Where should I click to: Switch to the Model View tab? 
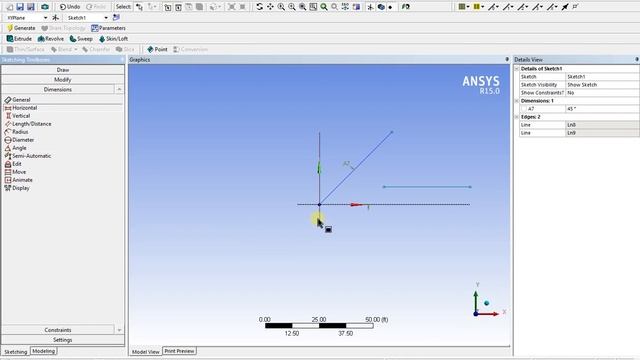pyautogui.click(x=146, y=351)
